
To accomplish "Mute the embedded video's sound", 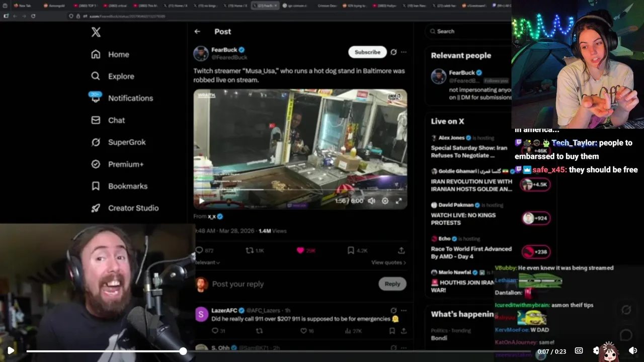I will pos(371,201).
